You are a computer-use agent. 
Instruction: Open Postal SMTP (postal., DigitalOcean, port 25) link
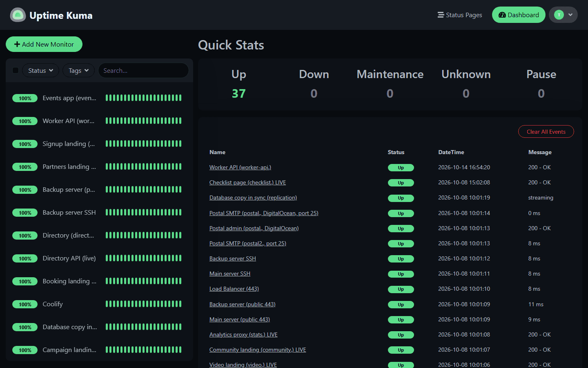[264, 213]
